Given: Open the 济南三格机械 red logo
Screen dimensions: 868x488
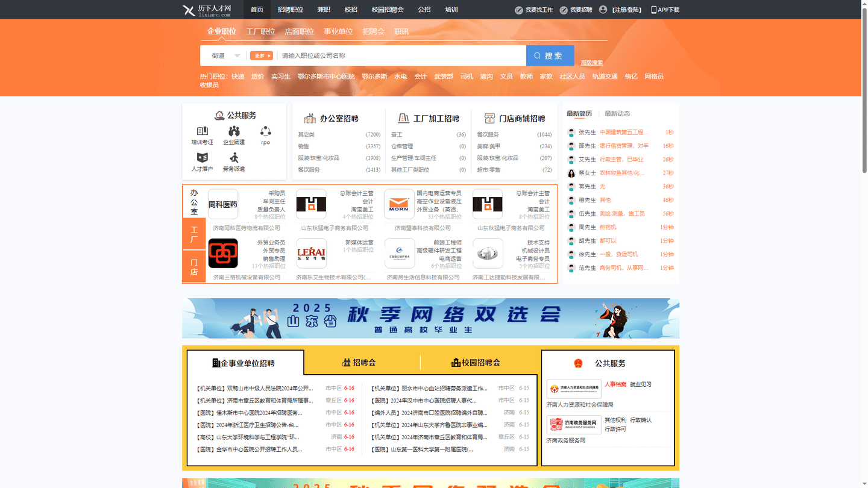Looking at the screenshot, I should tap(223, 253).
